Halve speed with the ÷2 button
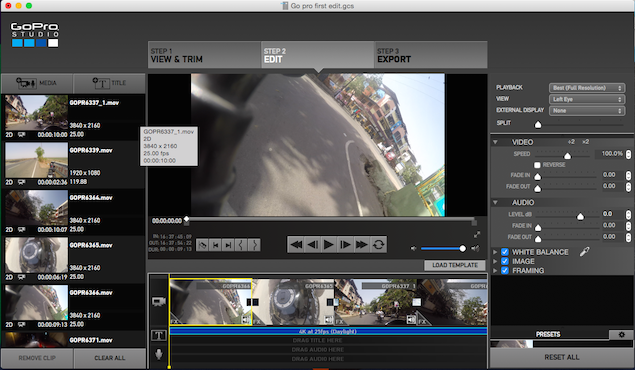Viewport: 635px width, 370px height. coord(571,142)
